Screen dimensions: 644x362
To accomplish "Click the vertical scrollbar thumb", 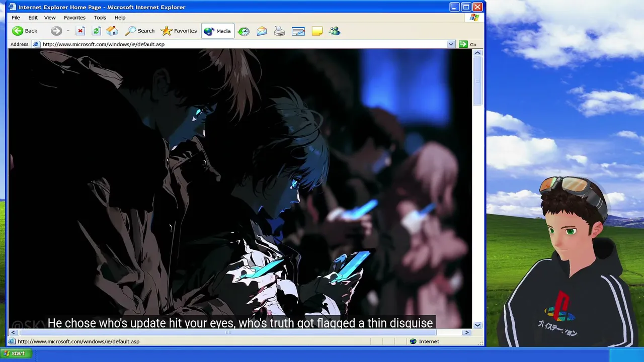I will pos(477,81).
